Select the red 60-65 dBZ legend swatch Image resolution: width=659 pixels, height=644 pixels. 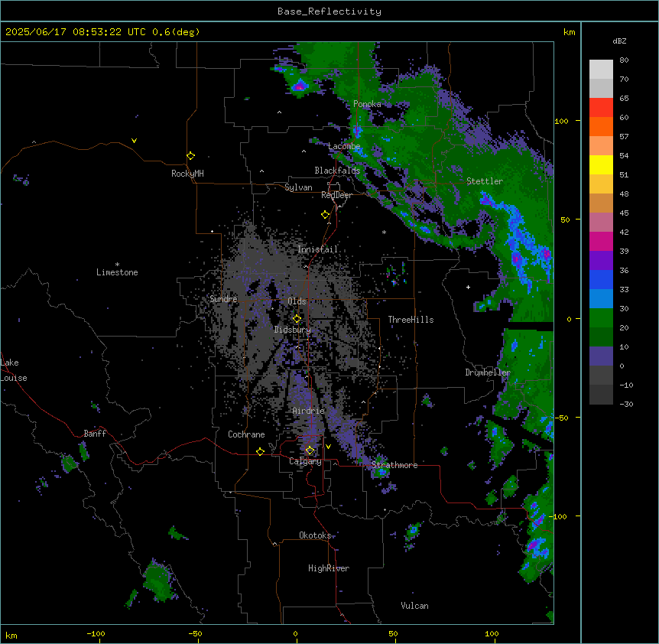coord(601,108)
